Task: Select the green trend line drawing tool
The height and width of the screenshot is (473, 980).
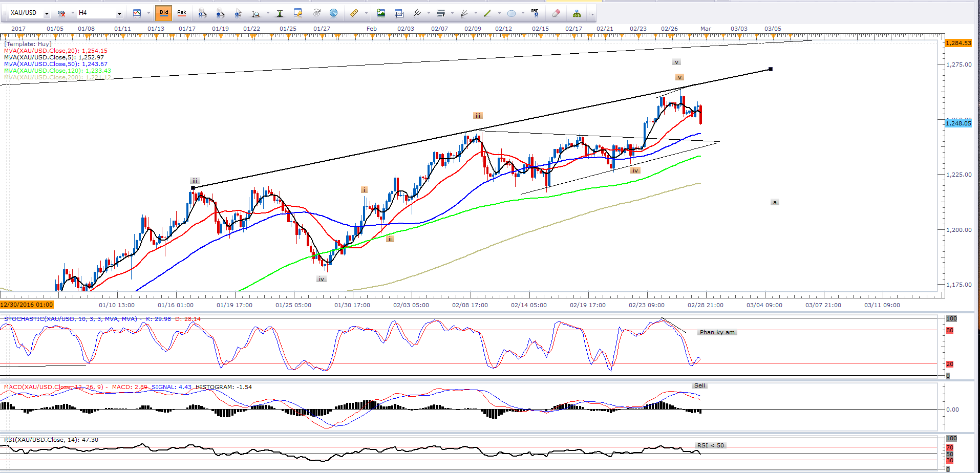Action: [x=487, y=13]
